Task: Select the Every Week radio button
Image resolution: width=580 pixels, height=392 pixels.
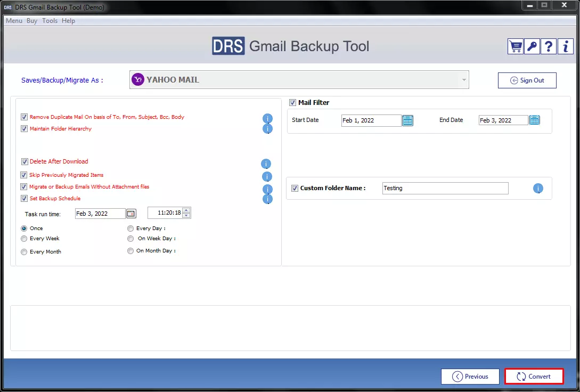Action: pos(24,239)
